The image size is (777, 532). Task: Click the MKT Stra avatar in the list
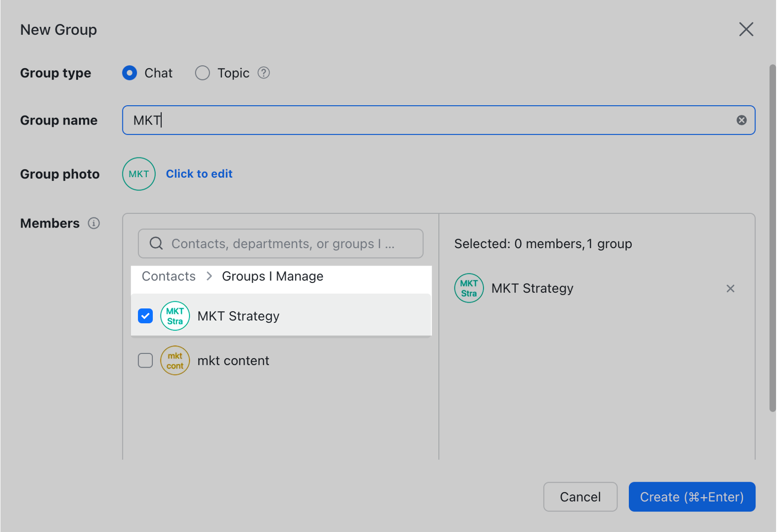tap(174, 316)
